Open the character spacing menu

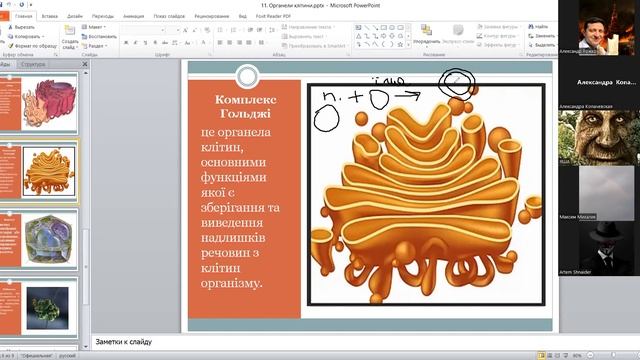coord(175,42)
